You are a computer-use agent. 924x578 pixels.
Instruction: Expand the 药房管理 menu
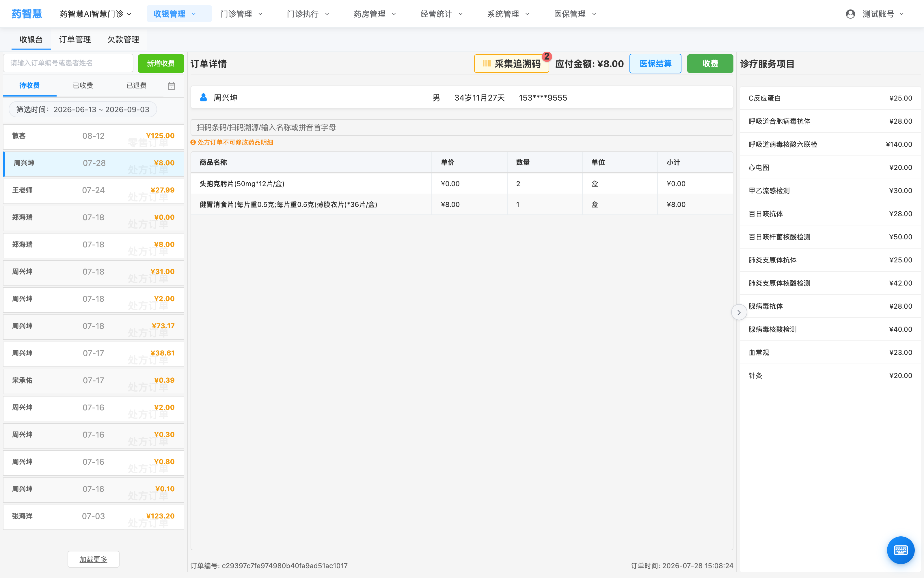(375, 14)
